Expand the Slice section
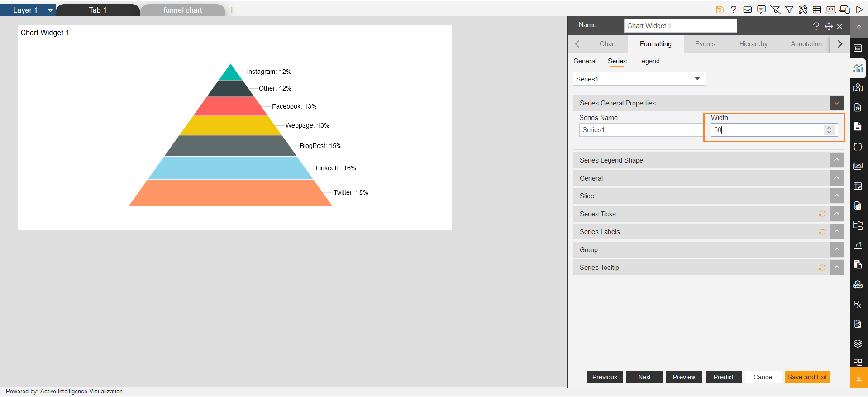 coord(836,196)
